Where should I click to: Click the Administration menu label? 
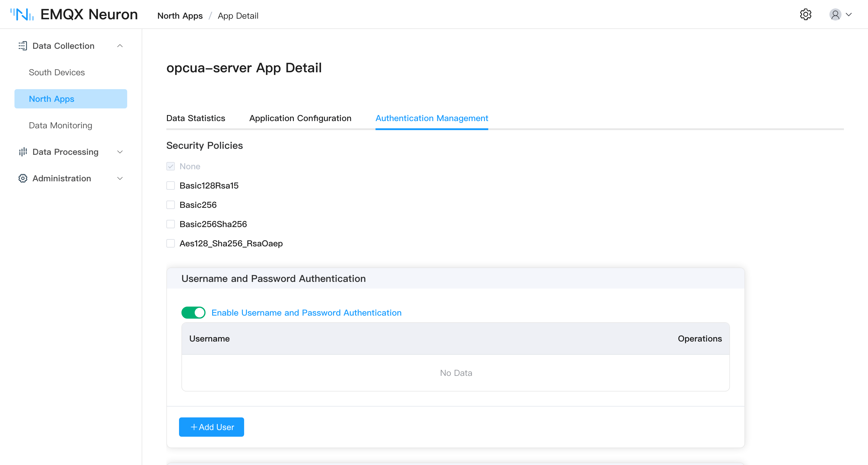[62, 179]
